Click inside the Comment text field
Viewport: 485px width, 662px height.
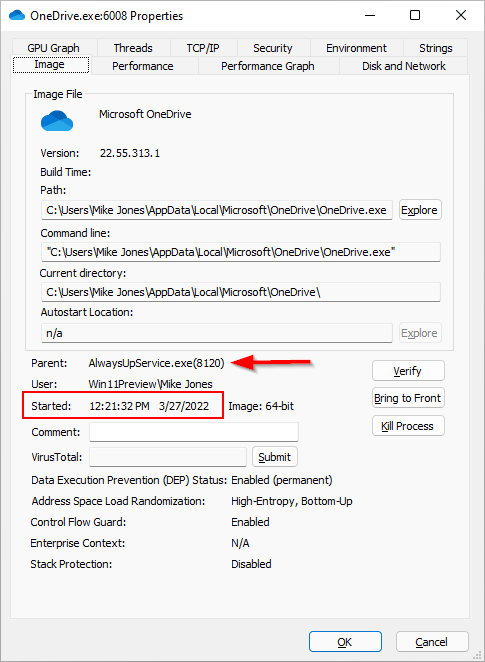coord(194,432)
